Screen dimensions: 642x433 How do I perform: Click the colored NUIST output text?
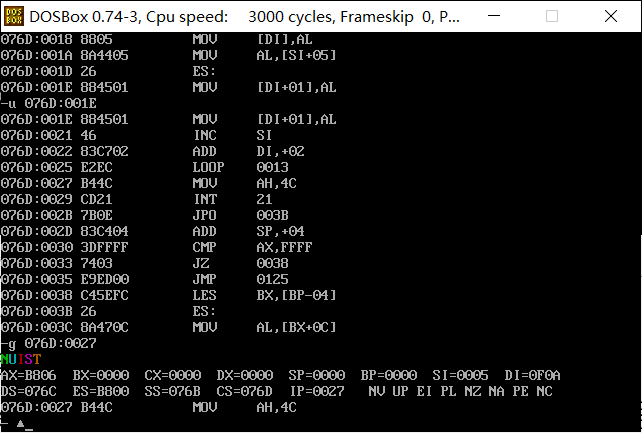pos(20,359)
